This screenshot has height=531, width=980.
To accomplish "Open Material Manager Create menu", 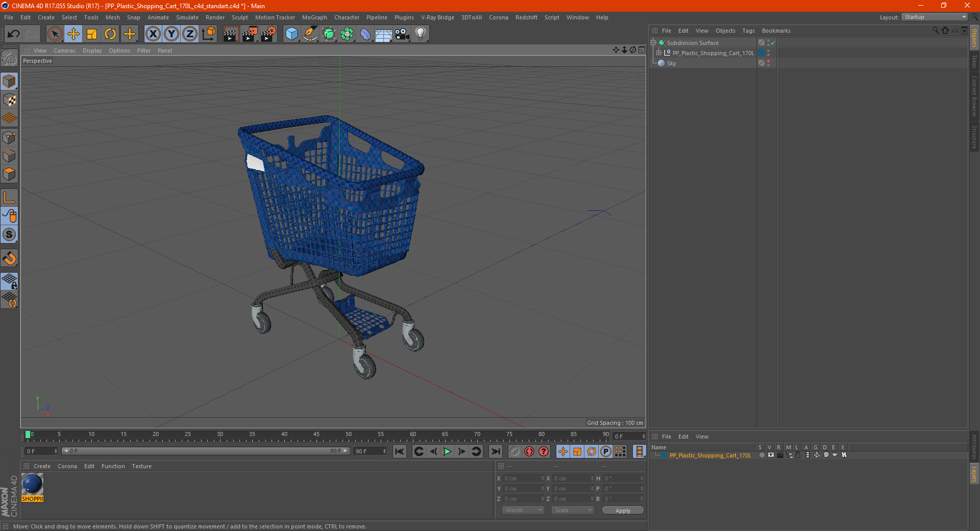I will [x=42, y=466].
